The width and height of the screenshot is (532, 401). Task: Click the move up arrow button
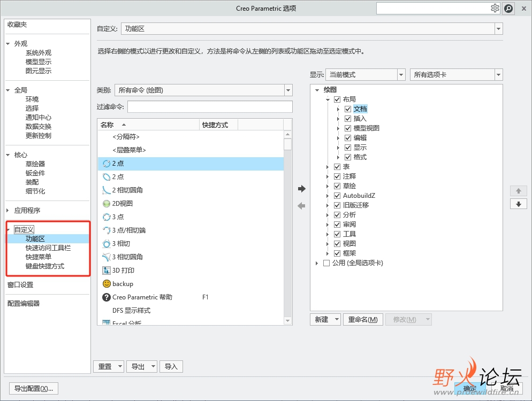pyautogui.click(x=519, y=191)
